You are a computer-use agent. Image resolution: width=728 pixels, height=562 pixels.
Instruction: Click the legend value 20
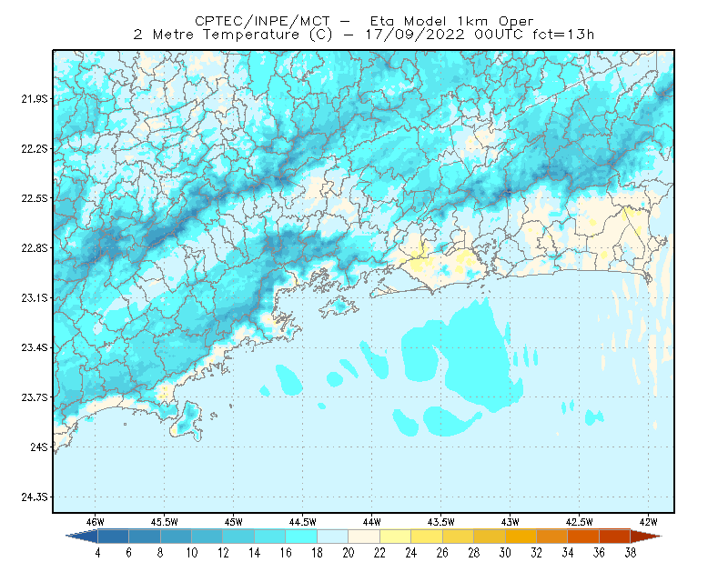point(349,553)
